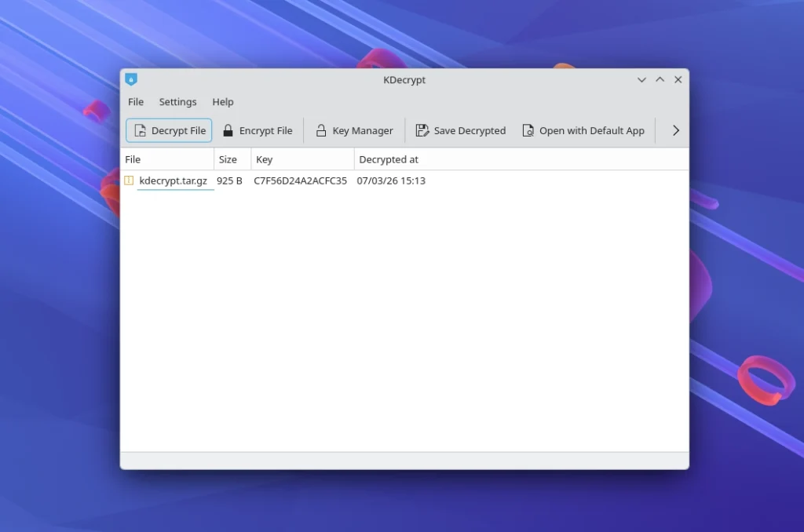This screenshot has height=532, width=804.
Task: Expand the toolbar overflow chevron
Action: point(675,131)
